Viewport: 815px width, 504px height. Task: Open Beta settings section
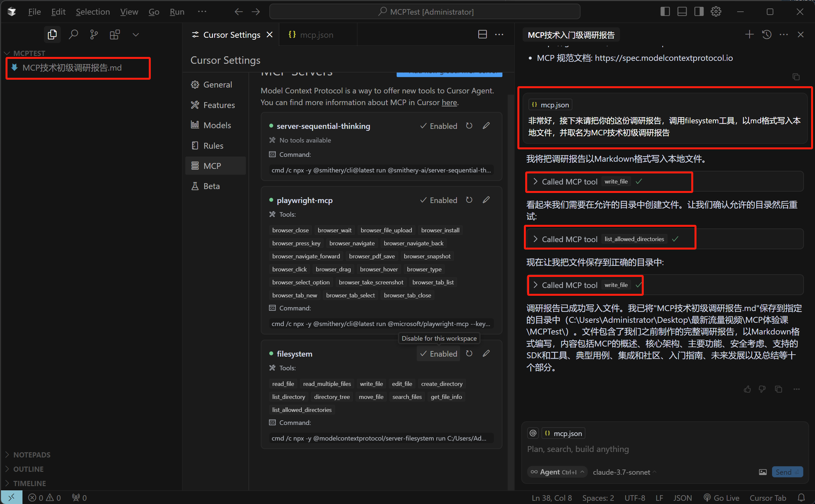point(216,186)
